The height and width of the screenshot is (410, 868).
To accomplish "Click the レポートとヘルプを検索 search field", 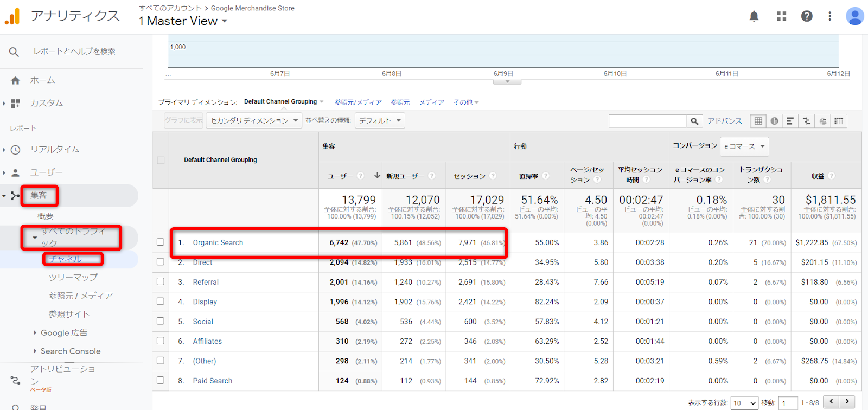I will pyautogui.click(x=74, y=52).
